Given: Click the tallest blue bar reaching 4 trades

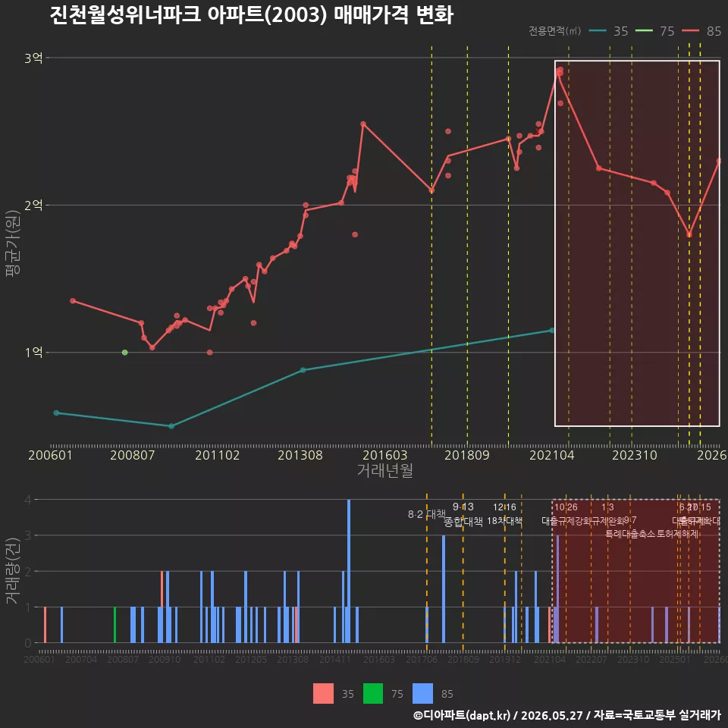Looking at the screenshot, I should (349, 571).
